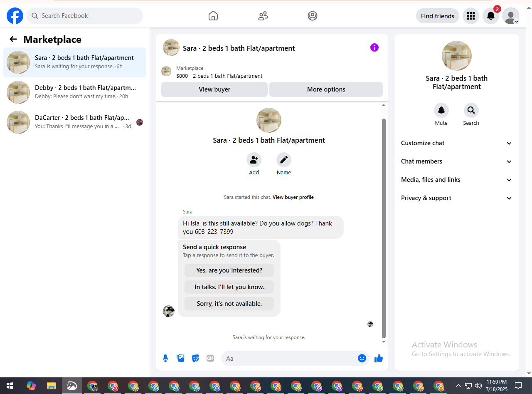
Task: Click the listing photo in chat center
Action: (x=269, y=120)
